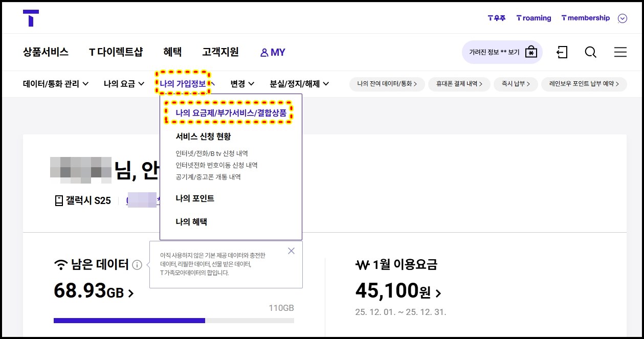The width and height of the screenshot is (644, 339).
Task: Open 인터넷/전화/B tv 신청 내역
Action: pyautogui.click(x=212, y=153)
